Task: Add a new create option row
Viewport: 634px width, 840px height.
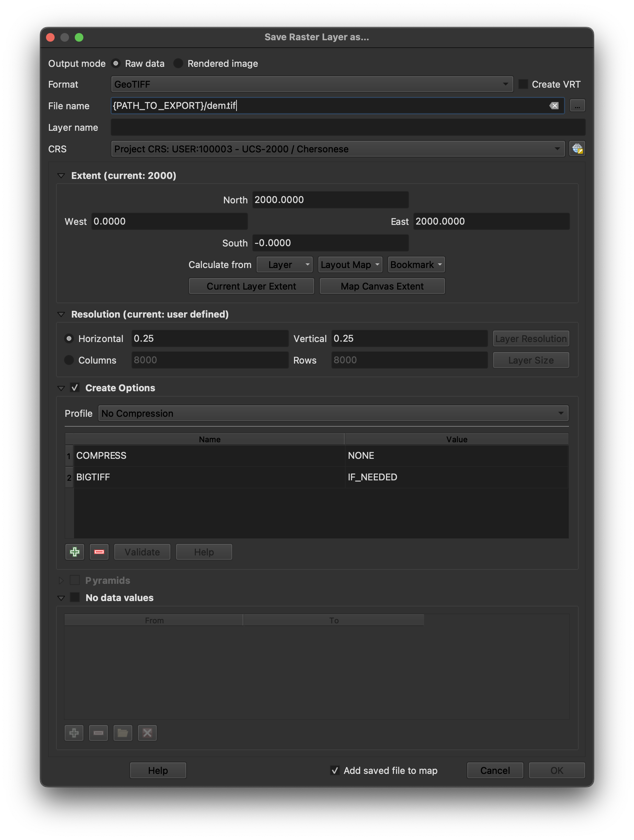Action: pyautogui.click(x=75, y=552)
